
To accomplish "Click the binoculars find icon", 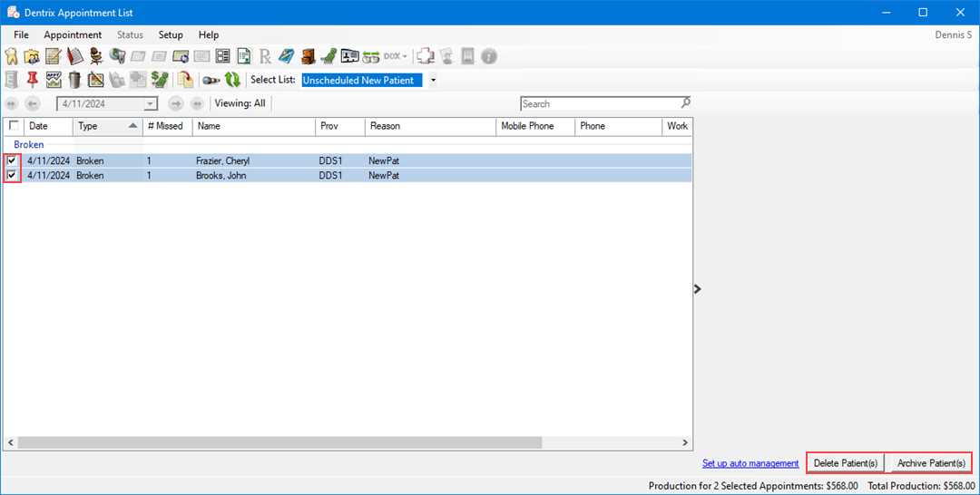I will (x=211, y=80).
